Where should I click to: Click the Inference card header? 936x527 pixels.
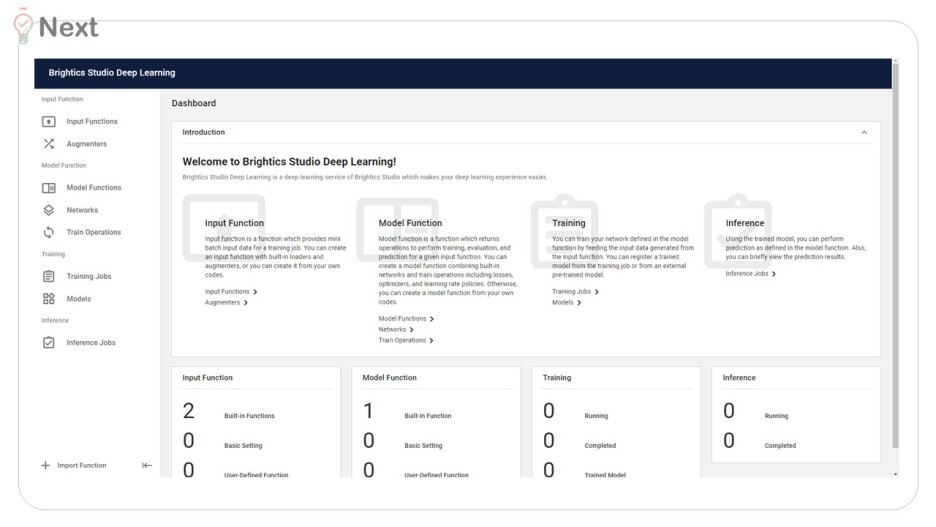[x=739, y=378]
